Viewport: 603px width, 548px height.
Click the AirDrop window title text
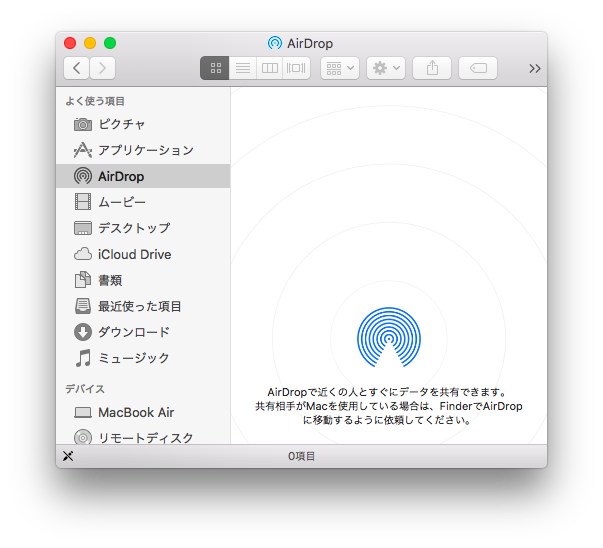[310, 43]
